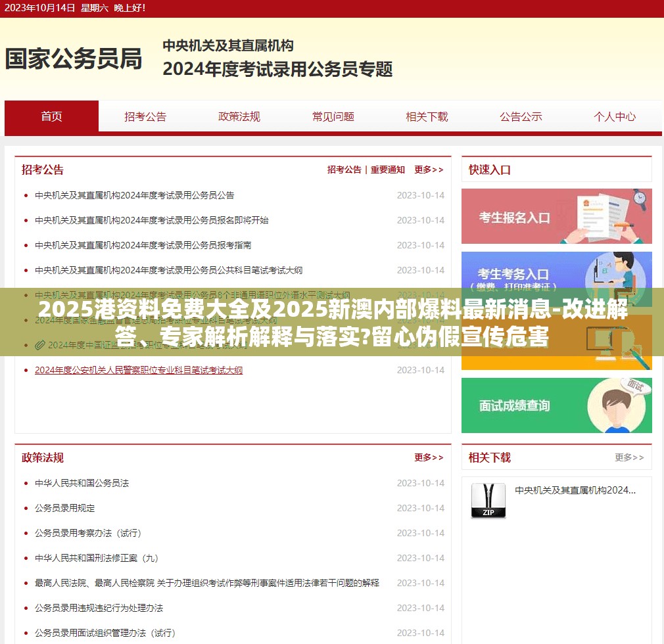The image size is (664, 644).
Task: Click 更多>> in 招考公告 panel
Action: pos(429,170)
